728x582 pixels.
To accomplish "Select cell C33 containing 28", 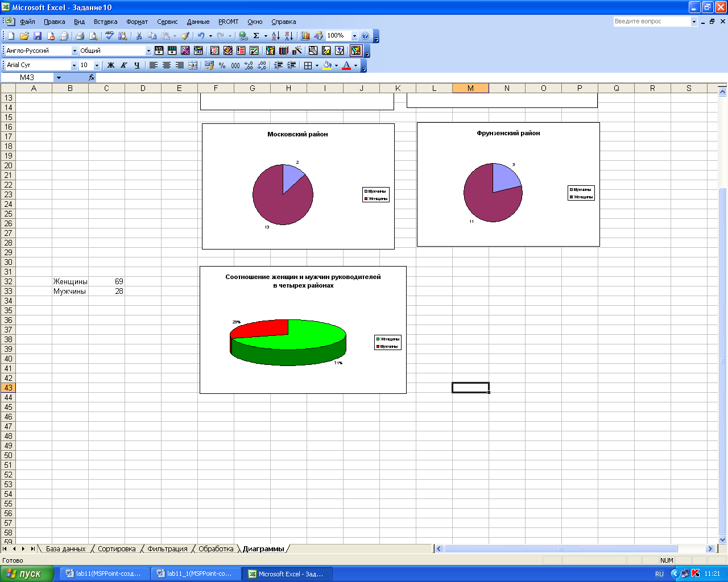I will pos(106,291).
